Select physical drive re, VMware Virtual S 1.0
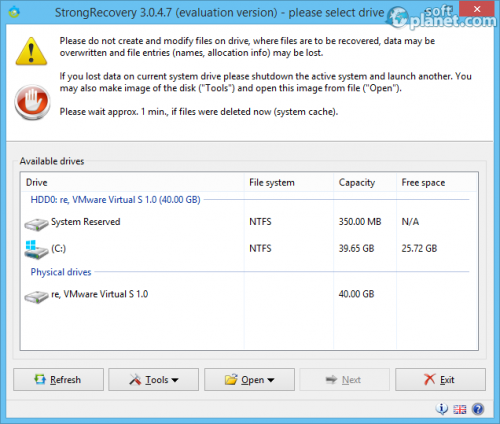This screenshot has height=424, width=500. click(x=249, y=295)
